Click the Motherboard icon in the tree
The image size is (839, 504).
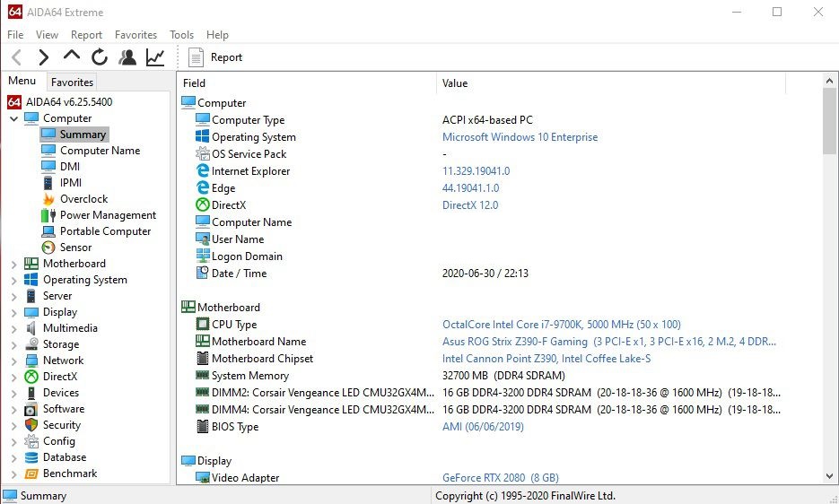[31, 264]
